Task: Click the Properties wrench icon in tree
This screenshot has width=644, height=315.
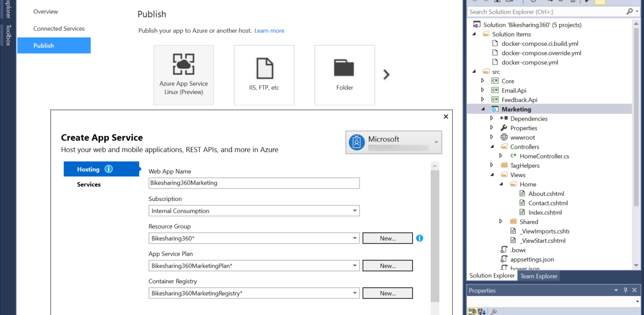Action: [x=504, y=128]
